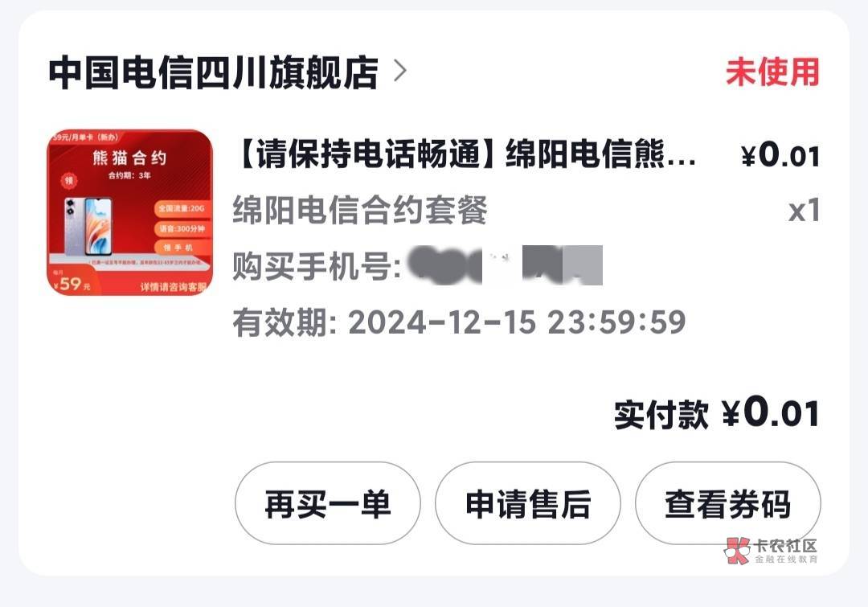Click the 申请售后 button
The width and height of the screenshot is (868, 607).
point(528,503)
